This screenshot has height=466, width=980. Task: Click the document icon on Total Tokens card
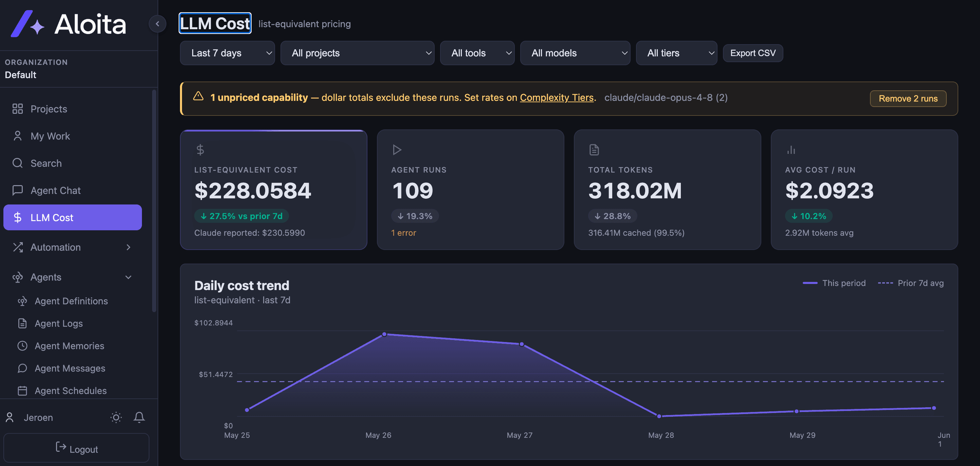594,149
